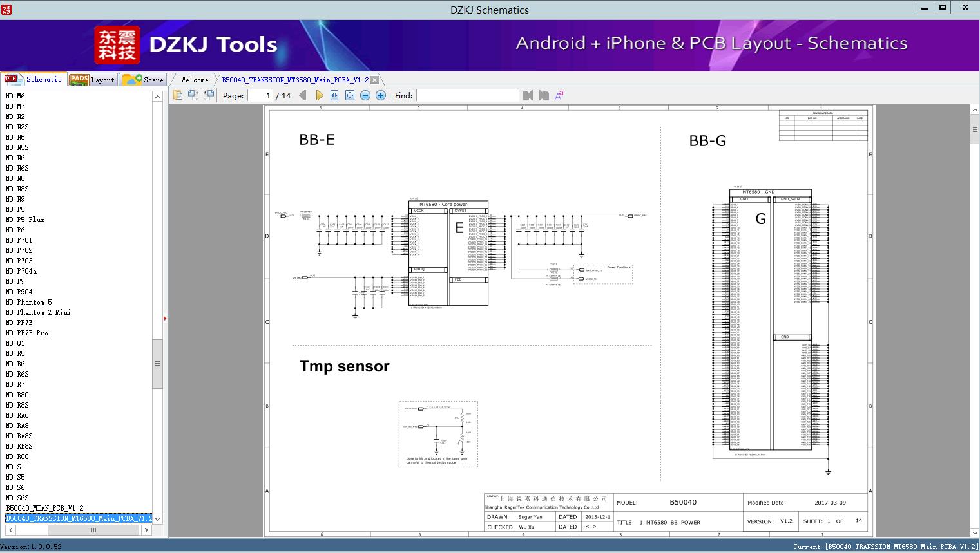Image resolution: width=980 pixels, height=553 pixels.
Task: Click the schematic viewer scroll-up arrow
Action: (975, 110)
